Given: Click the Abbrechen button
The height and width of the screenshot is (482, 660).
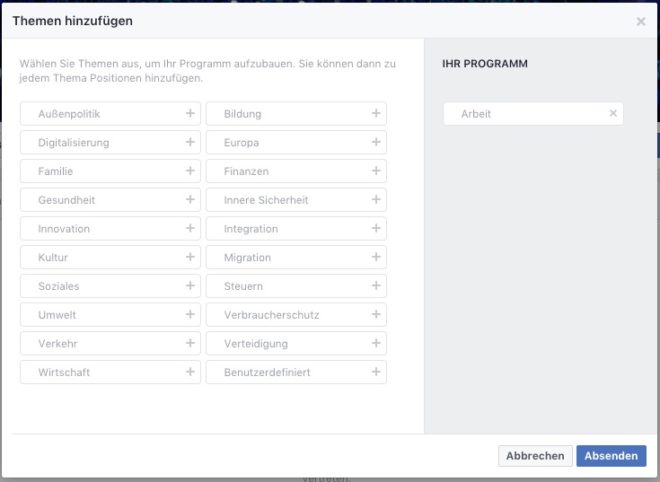Looking at the screenshot, I should (x=535, y=455).
